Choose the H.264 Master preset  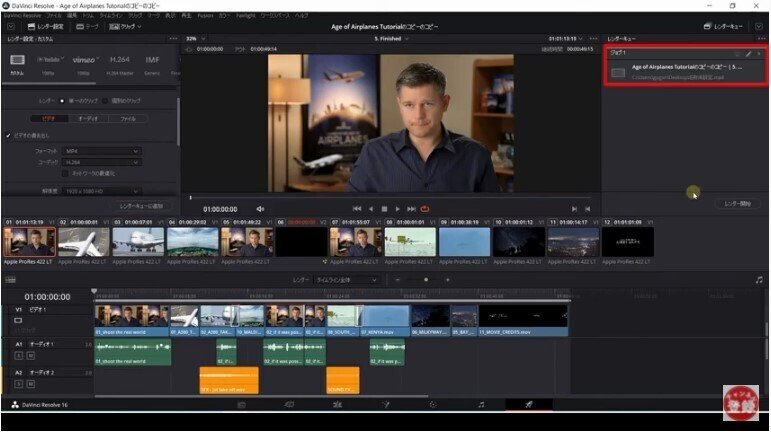click(x=119, y=59)
